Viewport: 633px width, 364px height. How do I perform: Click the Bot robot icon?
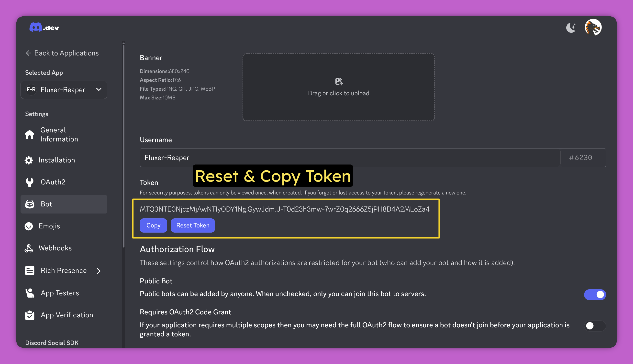pos(30,204)
